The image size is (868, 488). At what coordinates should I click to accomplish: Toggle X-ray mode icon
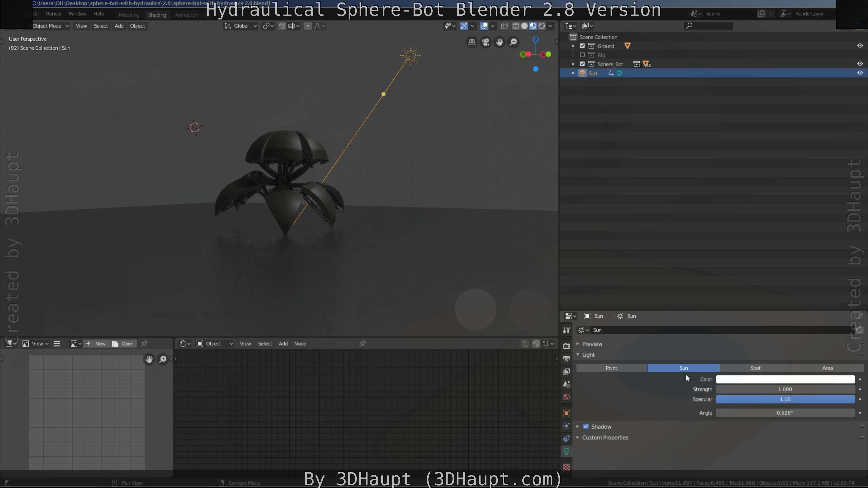(505, 26)
